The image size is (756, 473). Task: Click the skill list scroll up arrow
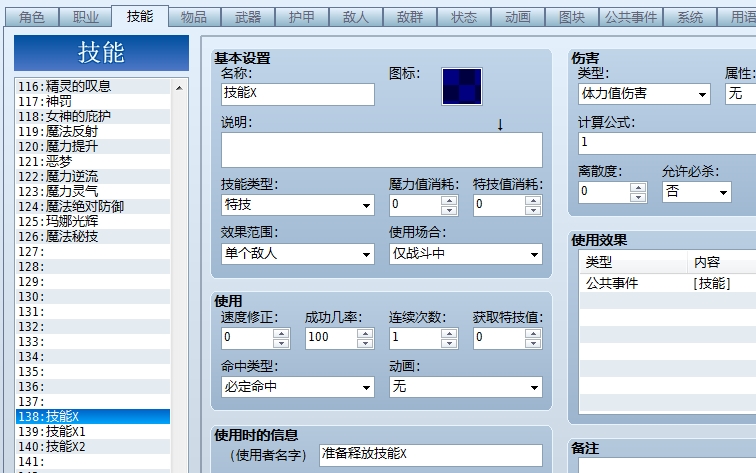pos(179,88)
